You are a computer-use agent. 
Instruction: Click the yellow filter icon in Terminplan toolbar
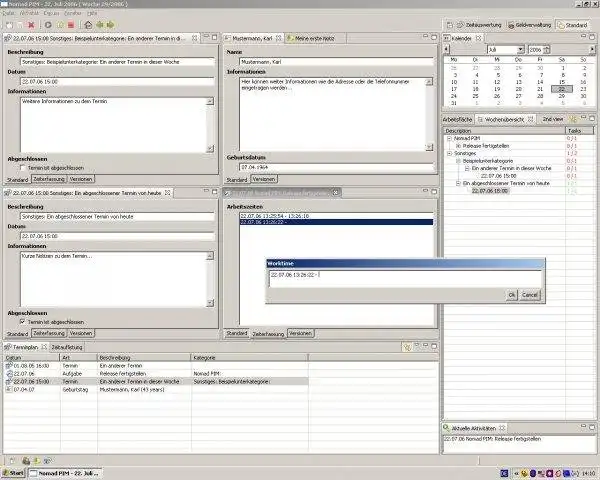(407, 347)
